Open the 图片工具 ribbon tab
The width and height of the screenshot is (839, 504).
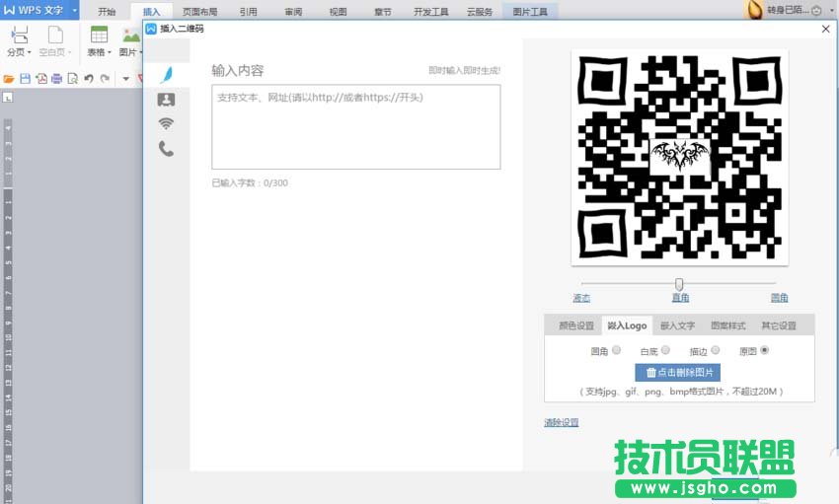[530, 12]
